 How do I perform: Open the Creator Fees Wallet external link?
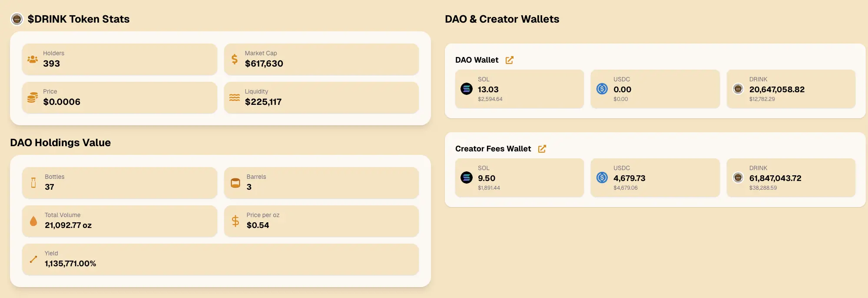[x=542, y=149]
